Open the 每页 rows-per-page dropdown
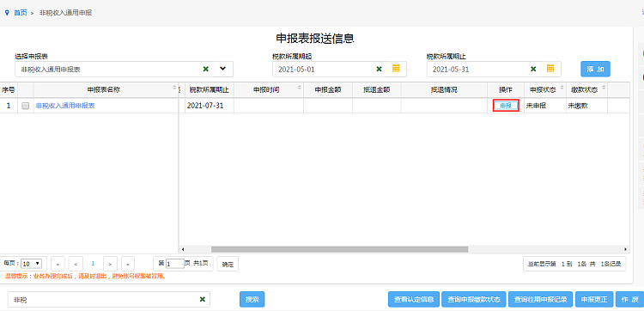This screenshot has width=644, height=311. pos(31,264)
